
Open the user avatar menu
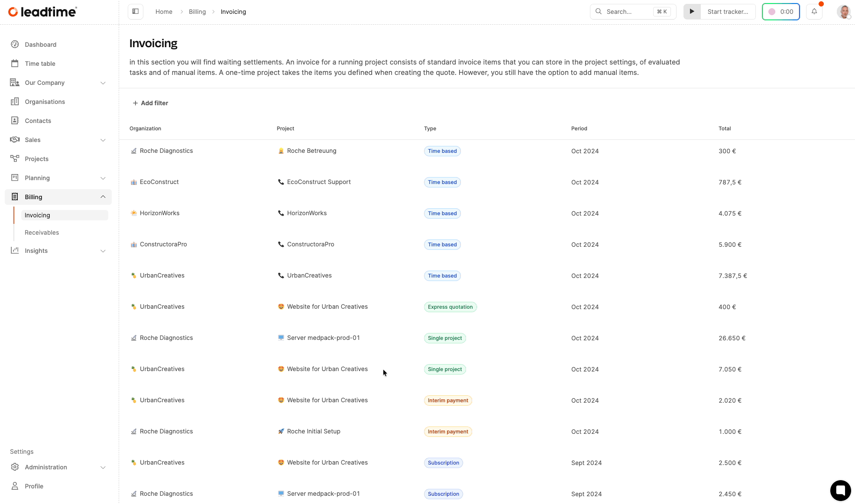843,12
